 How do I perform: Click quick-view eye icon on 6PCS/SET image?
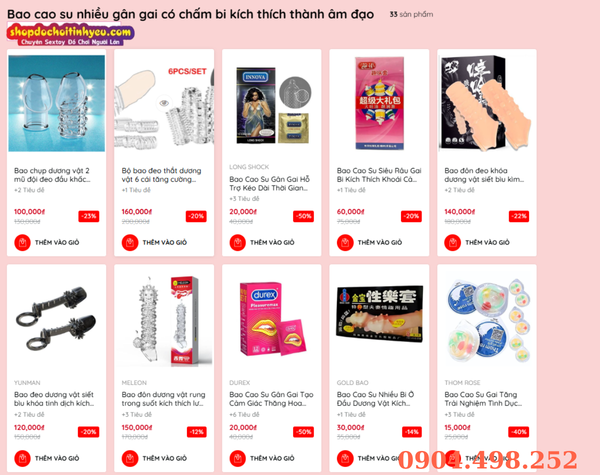point(164,103)
